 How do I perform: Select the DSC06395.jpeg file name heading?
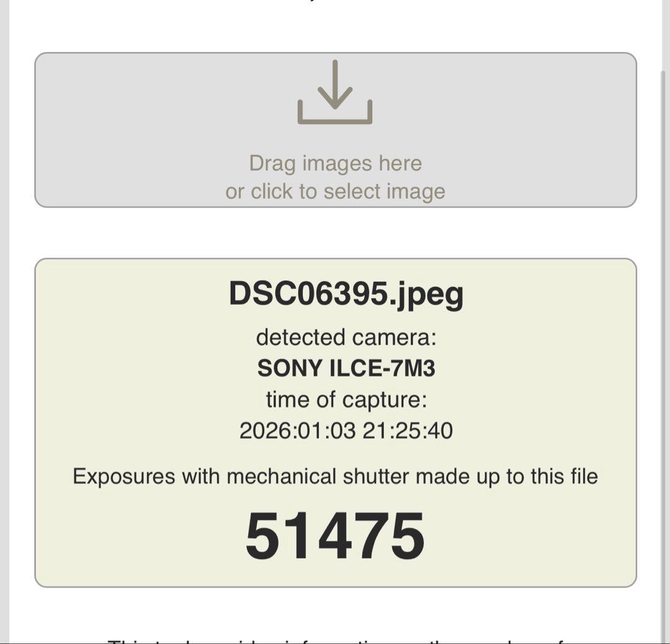(346, 293)
